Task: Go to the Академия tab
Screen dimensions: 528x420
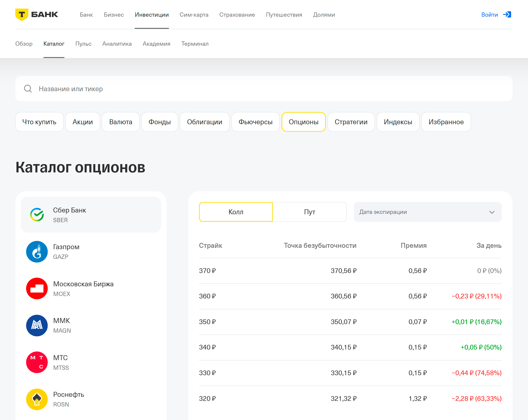Action: point(156,44)
